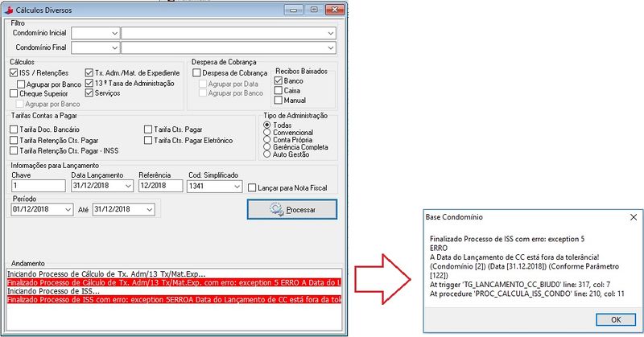
Task: Close the Base Condomínio error dialog
Action: [632, 217]
